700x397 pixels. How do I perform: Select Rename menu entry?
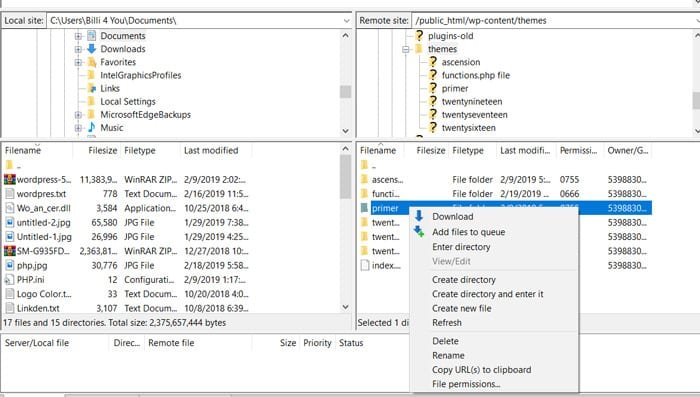pyautogui.click(x=448, y=355)
